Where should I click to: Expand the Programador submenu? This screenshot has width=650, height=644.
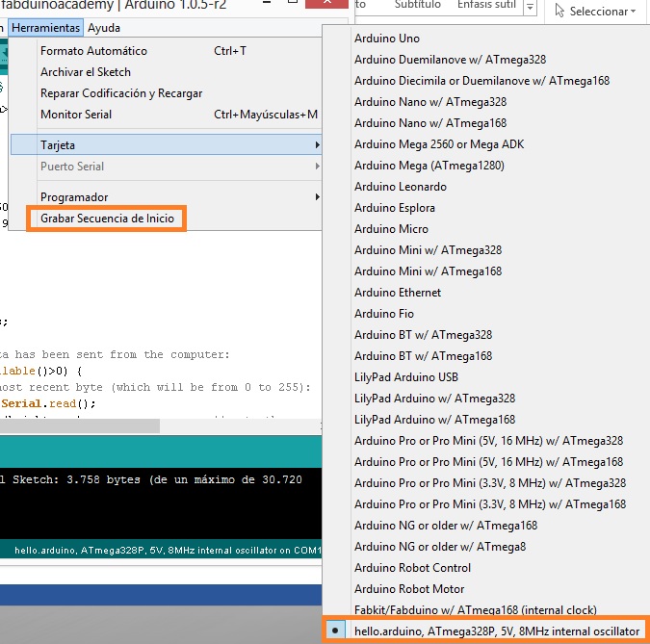(x=166, y=196)
